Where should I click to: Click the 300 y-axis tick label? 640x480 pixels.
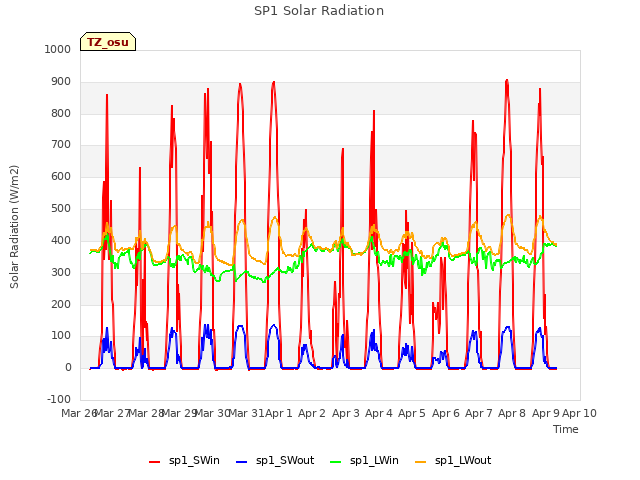coord(61,272)
